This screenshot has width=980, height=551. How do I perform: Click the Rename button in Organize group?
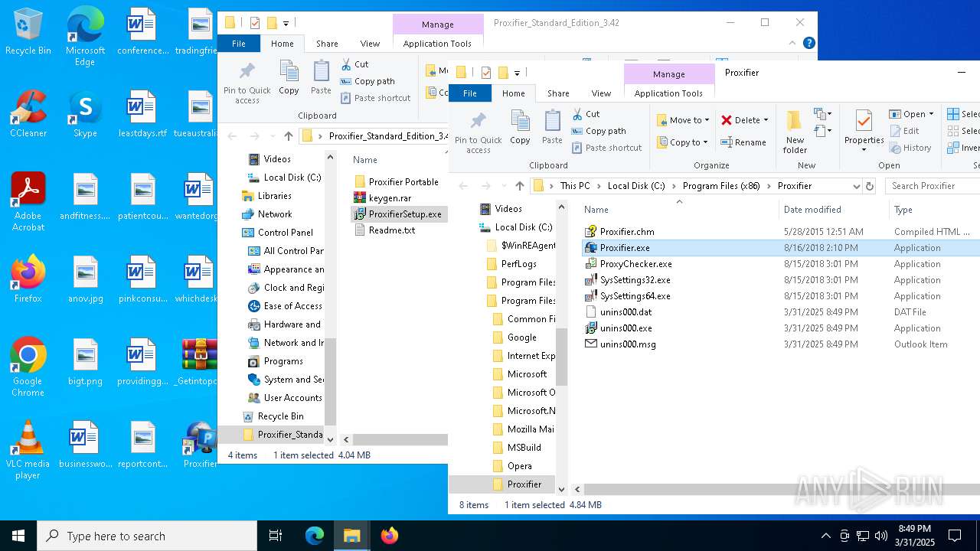point(744,142)
